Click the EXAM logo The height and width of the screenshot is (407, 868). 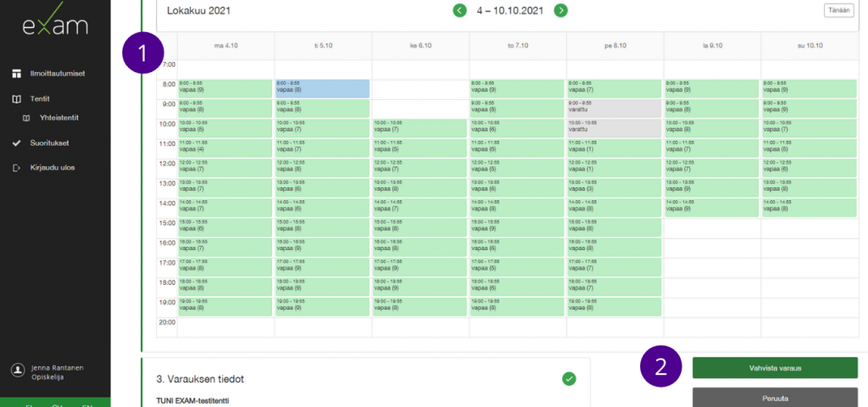pyautogui.click(x=55, y=25)
